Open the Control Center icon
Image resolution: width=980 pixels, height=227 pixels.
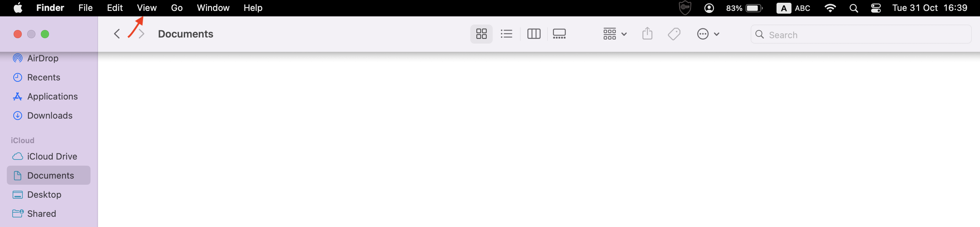(x=876, y=8)
